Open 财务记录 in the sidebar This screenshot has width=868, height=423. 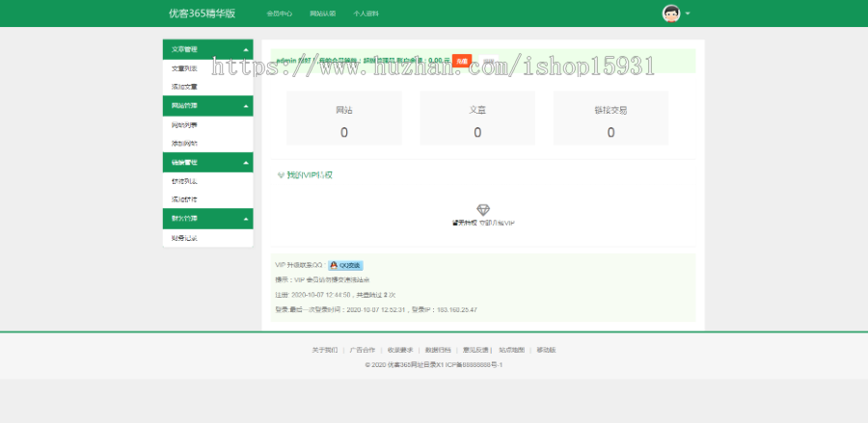[x=184, y=237]
